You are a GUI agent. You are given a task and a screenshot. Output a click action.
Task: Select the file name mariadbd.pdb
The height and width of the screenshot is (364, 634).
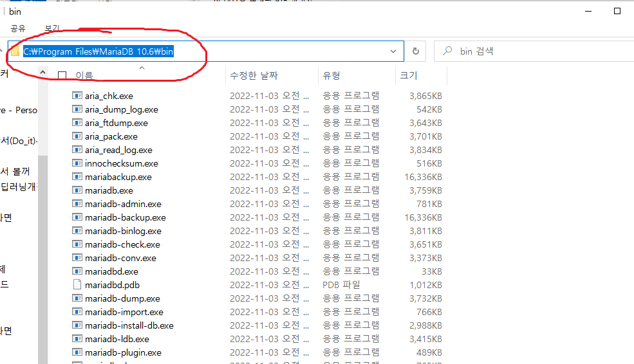pos(112,285)
